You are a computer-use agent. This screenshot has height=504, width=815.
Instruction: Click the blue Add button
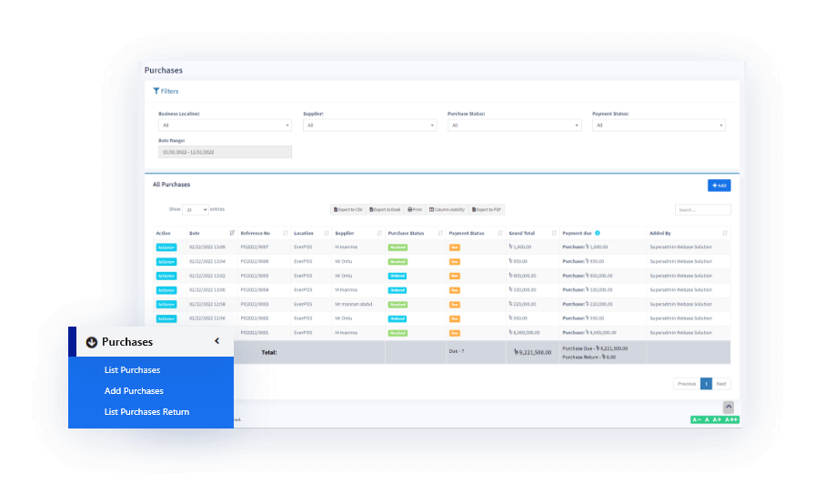pyautogui.click(x=719, y=186)
